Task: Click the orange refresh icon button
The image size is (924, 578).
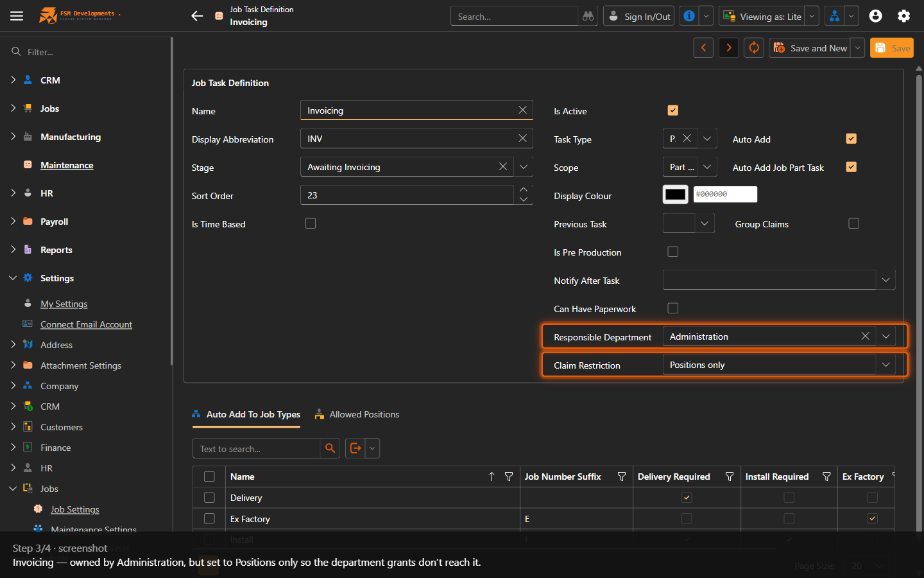Action: pyautogui.click(x=754, y=48)
